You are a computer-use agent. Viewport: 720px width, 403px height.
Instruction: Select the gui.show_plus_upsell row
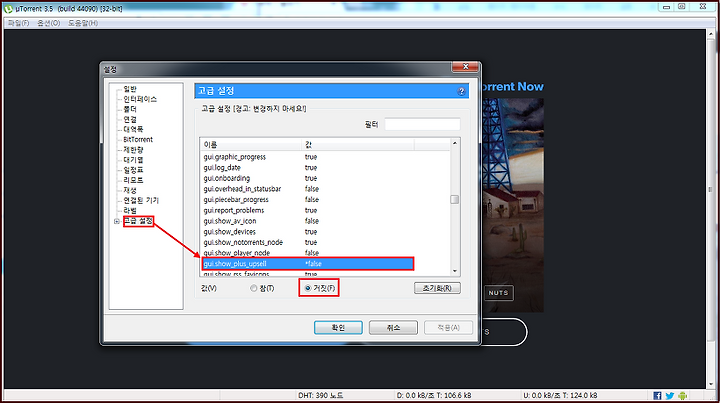(x=308, y=264)
